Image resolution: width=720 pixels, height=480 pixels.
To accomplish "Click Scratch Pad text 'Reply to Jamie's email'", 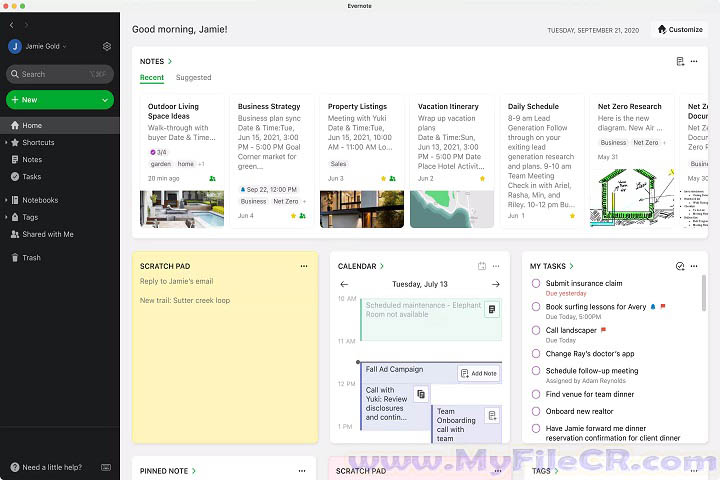I will coord(176,281).
